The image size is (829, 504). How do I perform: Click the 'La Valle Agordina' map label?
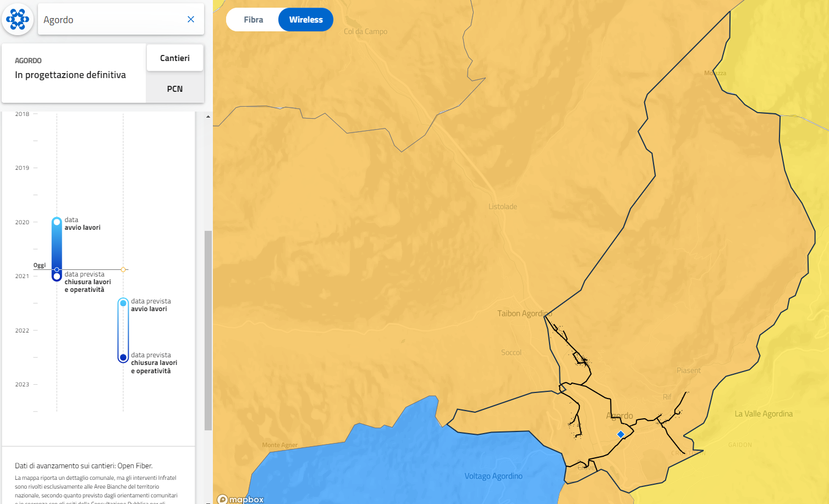[x=764, y=414]
